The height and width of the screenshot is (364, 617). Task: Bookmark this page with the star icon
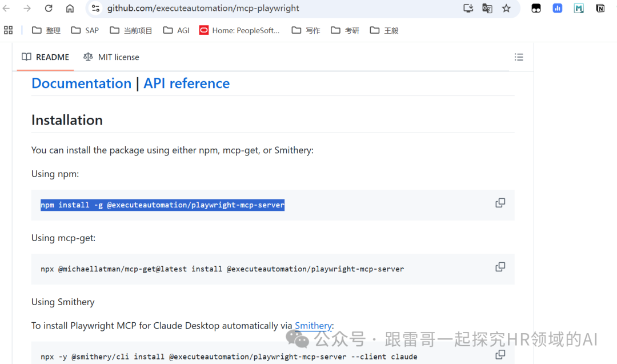(x=506, y=8)
